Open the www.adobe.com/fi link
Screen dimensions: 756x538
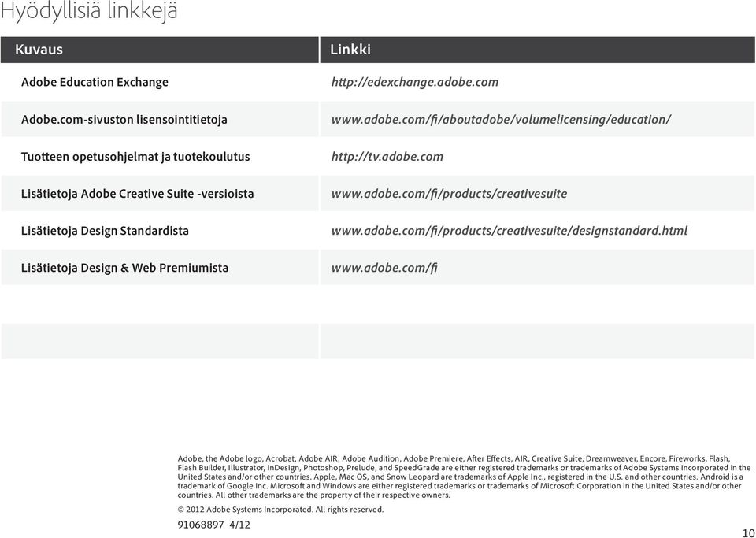[x=384, y=268]
